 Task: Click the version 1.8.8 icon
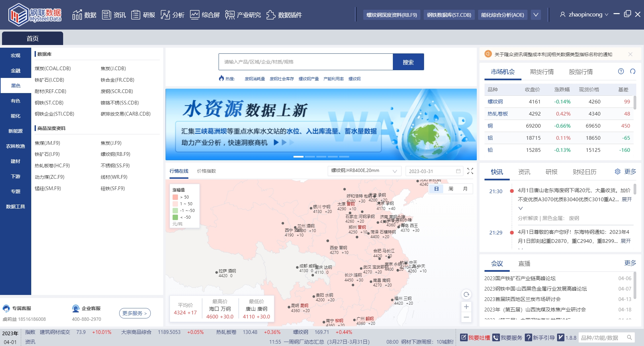click(560, 337)
